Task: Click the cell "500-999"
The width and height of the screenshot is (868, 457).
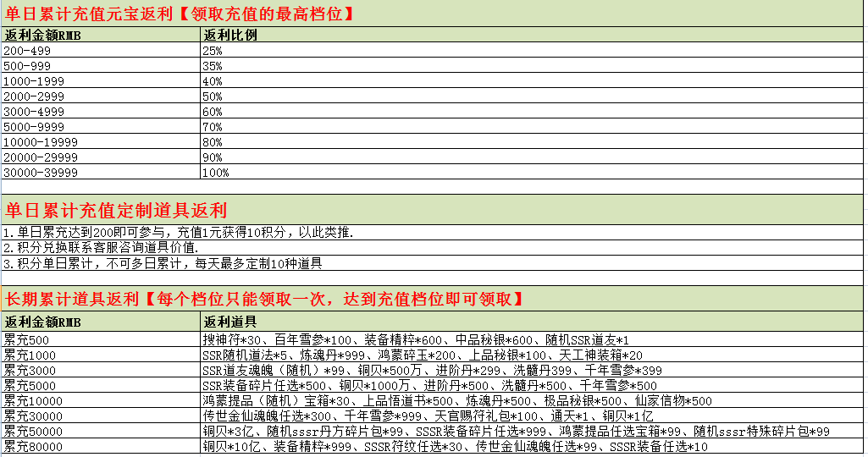Action: pyautogui.click(x=101, y=66)
